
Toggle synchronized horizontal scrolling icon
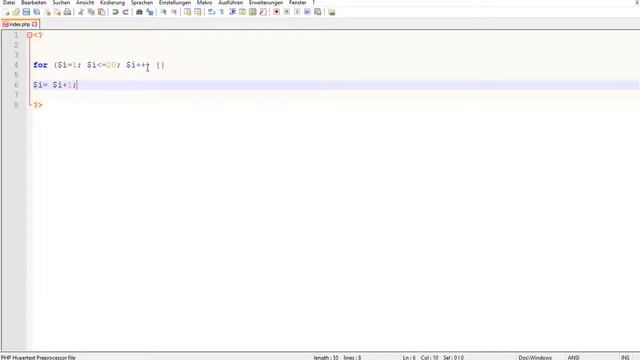coord(198,12)
